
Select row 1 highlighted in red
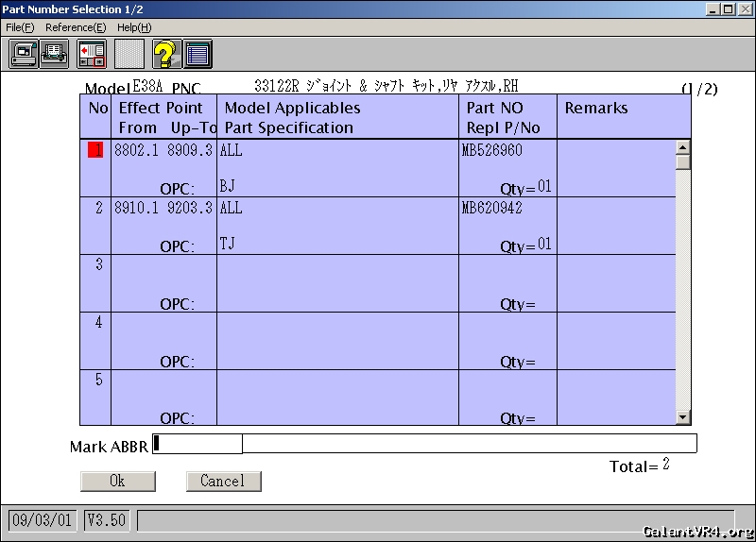(95, 150)
